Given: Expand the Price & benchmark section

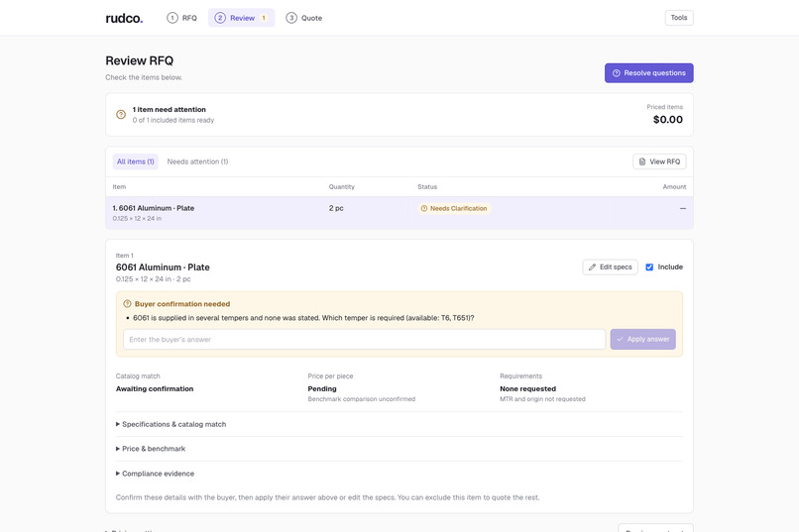Looking at the screenshot, I should point(151,449).
